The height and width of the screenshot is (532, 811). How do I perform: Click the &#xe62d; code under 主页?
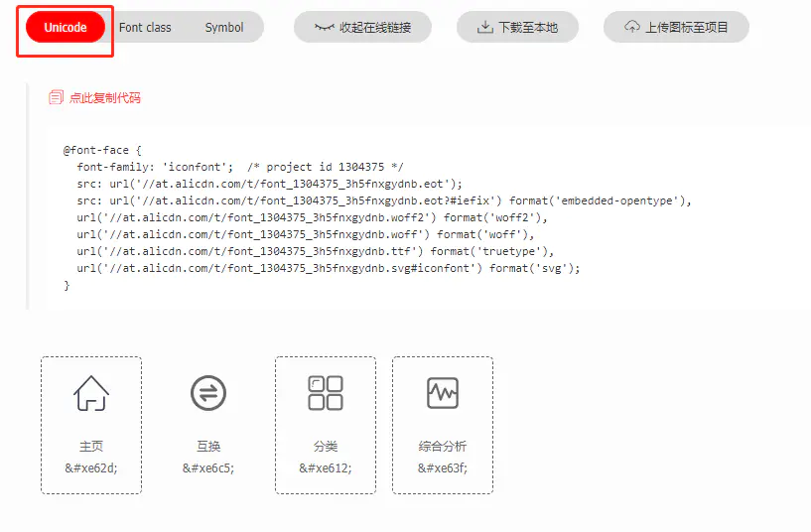pos(91,468)
